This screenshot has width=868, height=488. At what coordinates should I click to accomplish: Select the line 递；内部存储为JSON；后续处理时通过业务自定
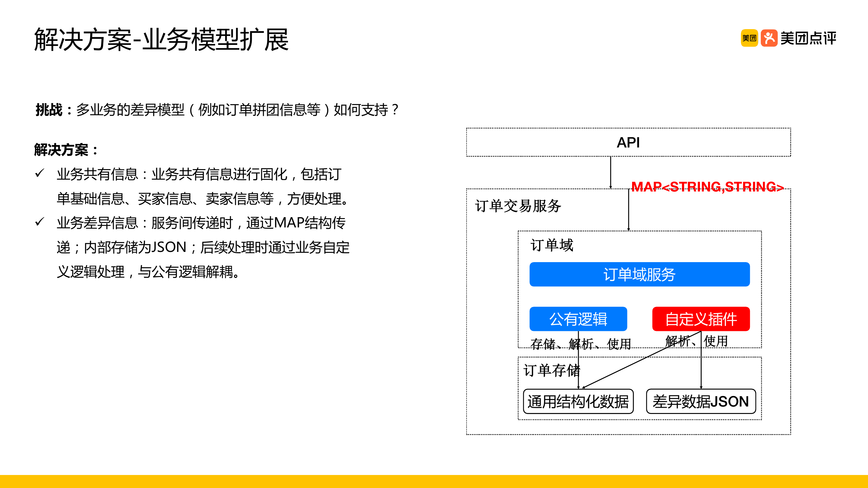pyautogui.click(x=203, y=247)
